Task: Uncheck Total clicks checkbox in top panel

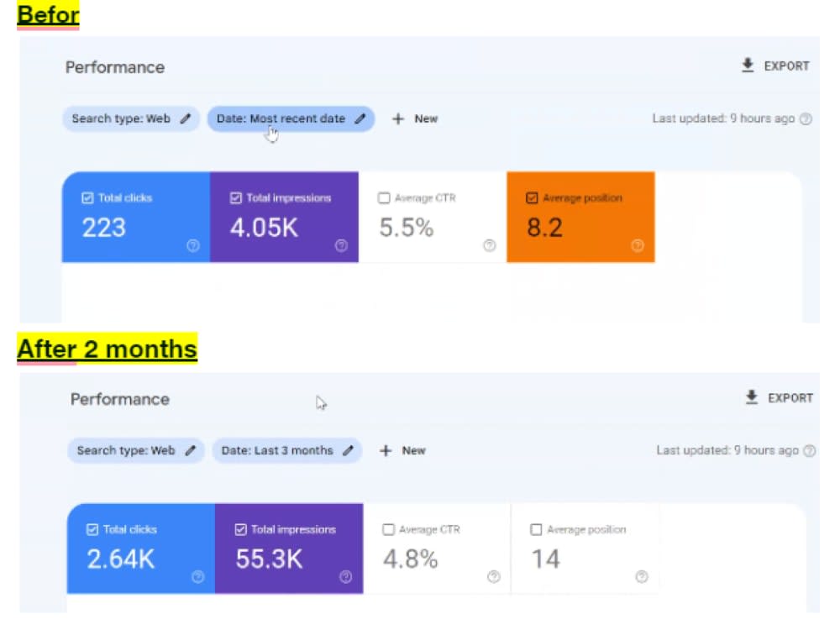Action: (87, 198)
